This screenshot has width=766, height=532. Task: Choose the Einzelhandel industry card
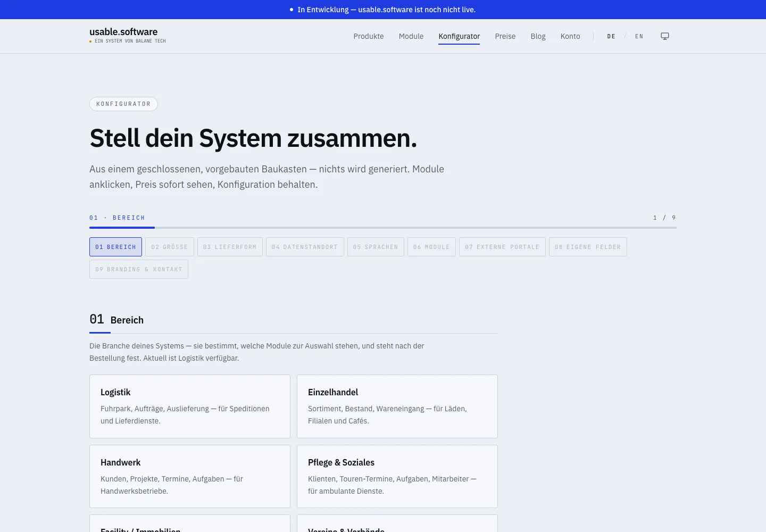coord(397,406)
